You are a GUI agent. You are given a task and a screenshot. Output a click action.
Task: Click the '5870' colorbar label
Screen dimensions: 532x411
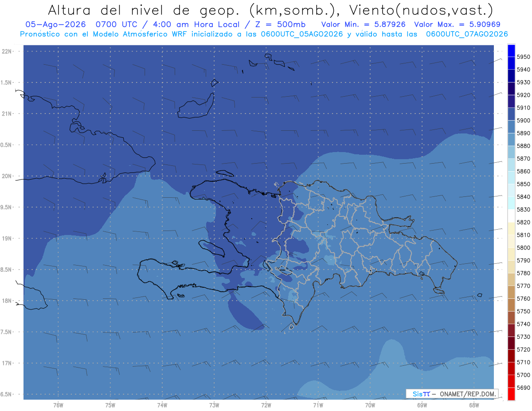[x=524, y=159]
